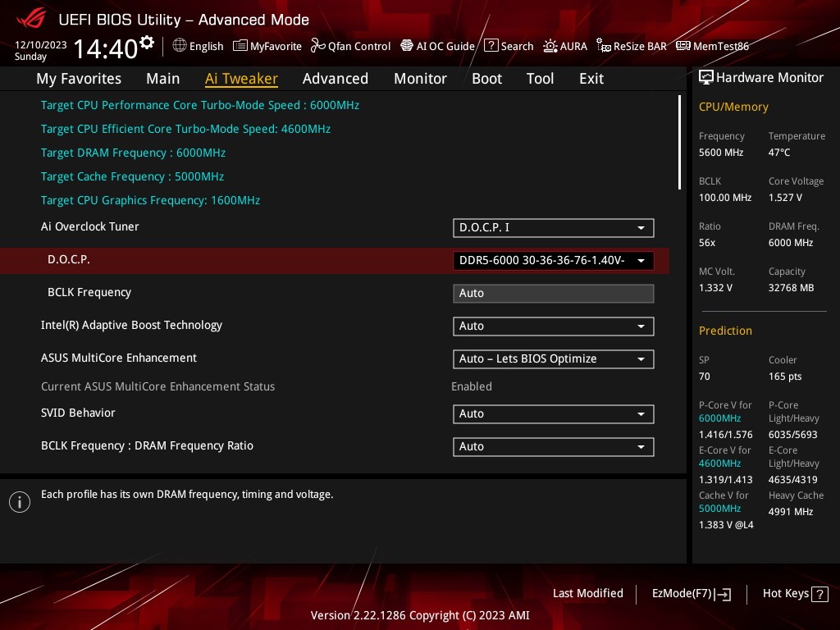Switch to the Advanced tab
This screenshot has height=630, width=840.
pyautogui.click(x=335, y=79)
